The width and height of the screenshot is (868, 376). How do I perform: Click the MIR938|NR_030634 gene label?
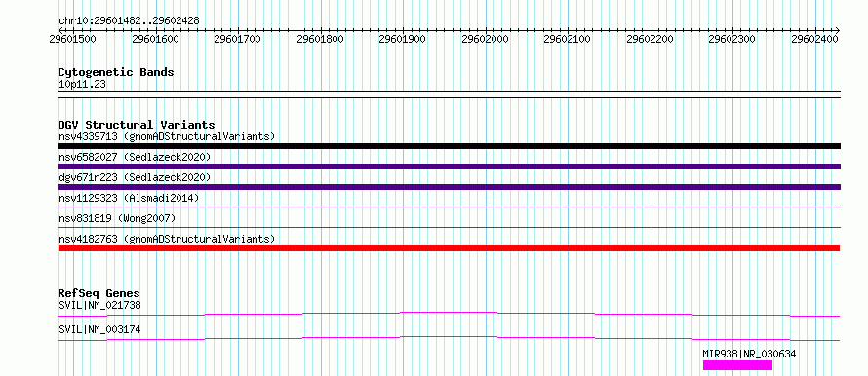[x=750, y=354]
